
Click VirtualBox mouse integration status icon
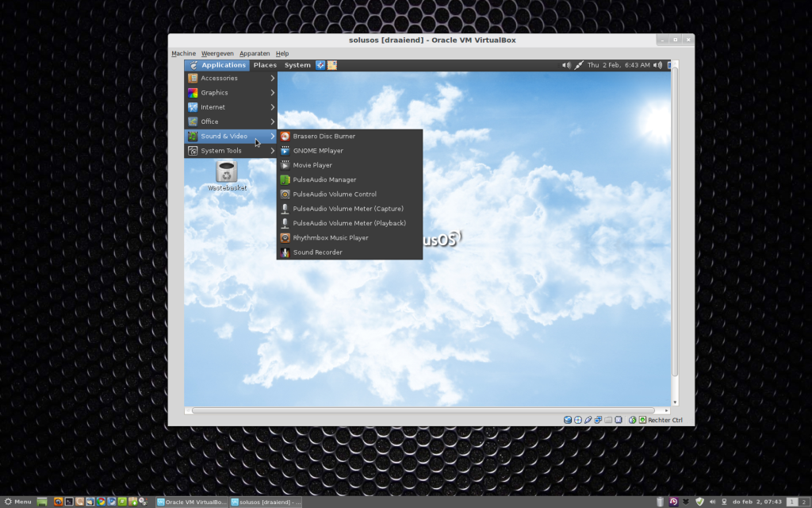tap(632, 420)
